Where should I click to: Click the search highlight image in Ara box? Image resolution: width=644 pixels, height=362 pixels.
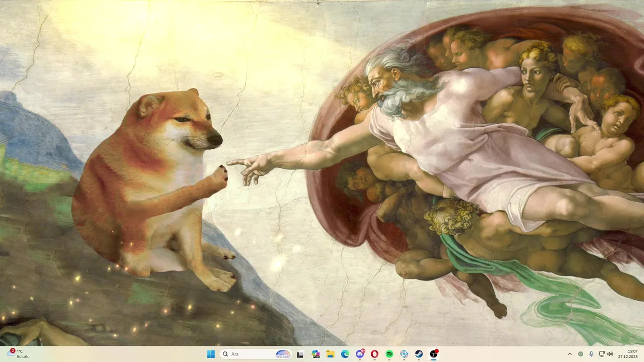(x=283, y=354)
